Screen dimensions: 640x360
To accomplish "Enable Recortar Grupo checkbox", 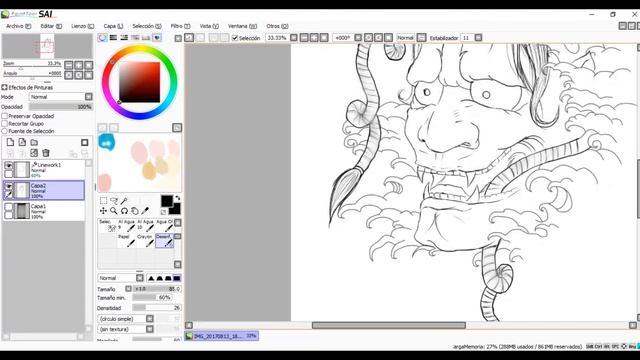I will coord(4,124).
